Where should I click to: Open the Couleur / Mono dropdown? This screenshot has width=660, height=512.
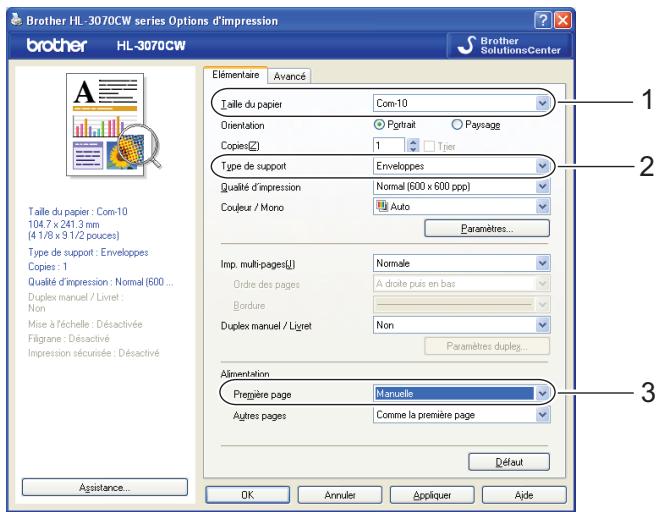tap(542, 206)
